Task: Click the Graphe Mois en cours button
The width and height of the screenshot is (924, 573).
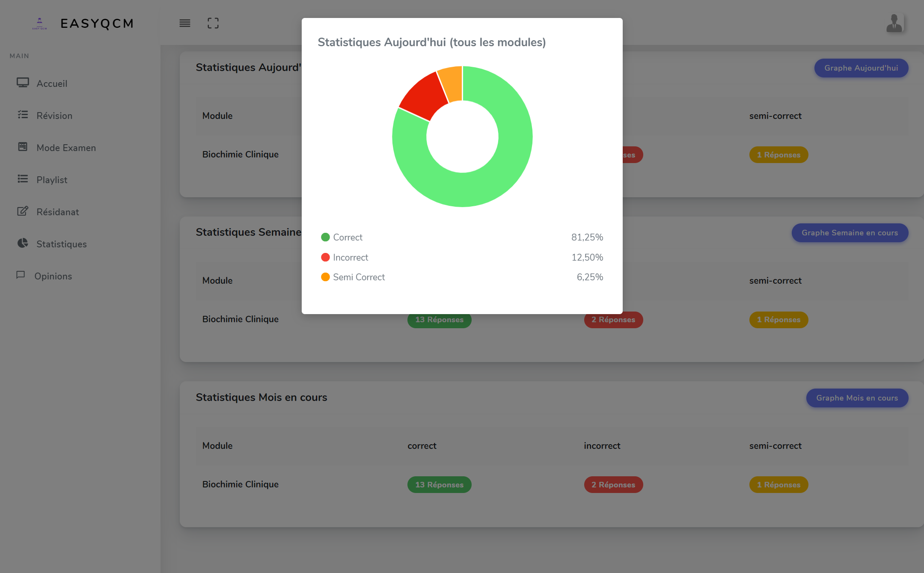Action: 857,398
